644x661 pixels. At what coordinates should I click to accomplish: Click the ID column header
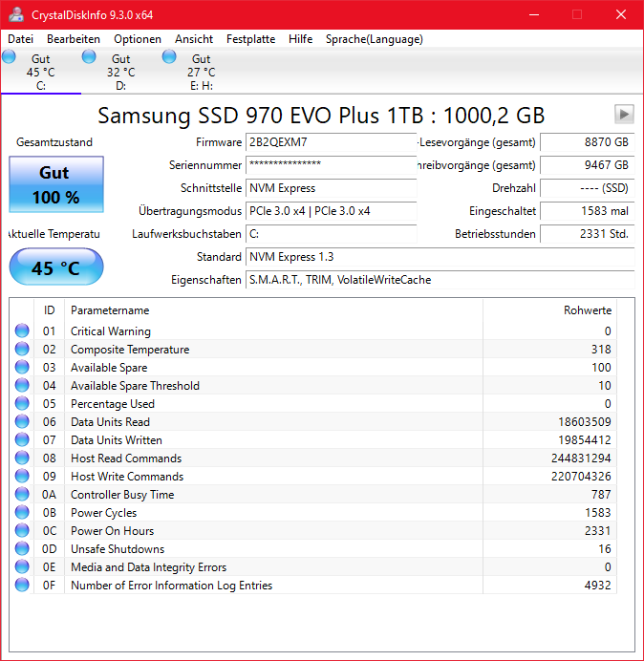[50, 310]
